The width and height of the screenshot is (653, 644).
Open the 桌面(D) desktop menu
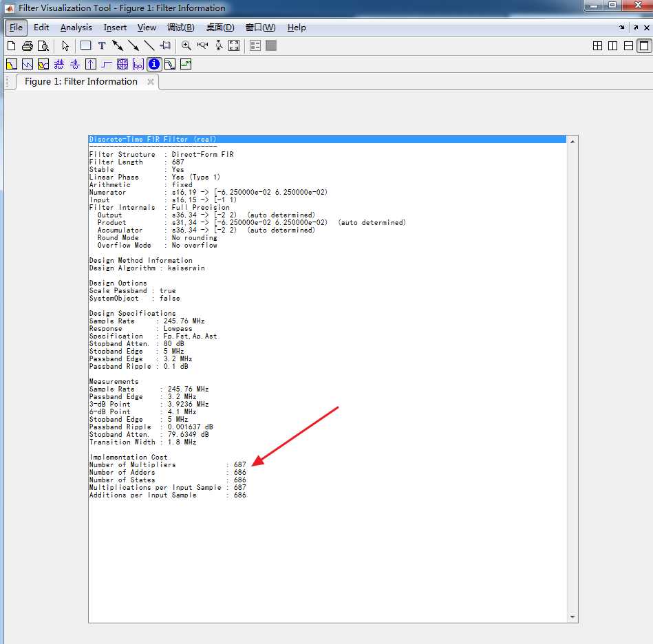(220, 28)
